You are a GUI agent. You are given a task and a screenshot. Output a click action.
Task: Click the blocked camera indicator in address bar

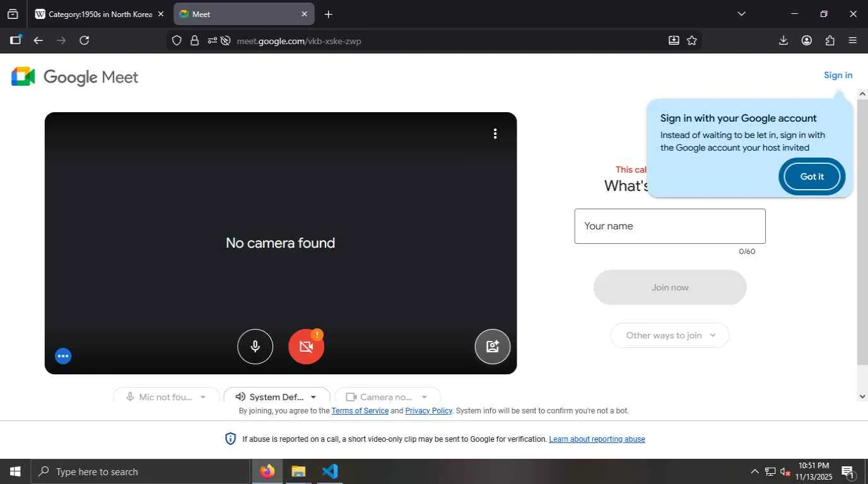tap(225, 40)
